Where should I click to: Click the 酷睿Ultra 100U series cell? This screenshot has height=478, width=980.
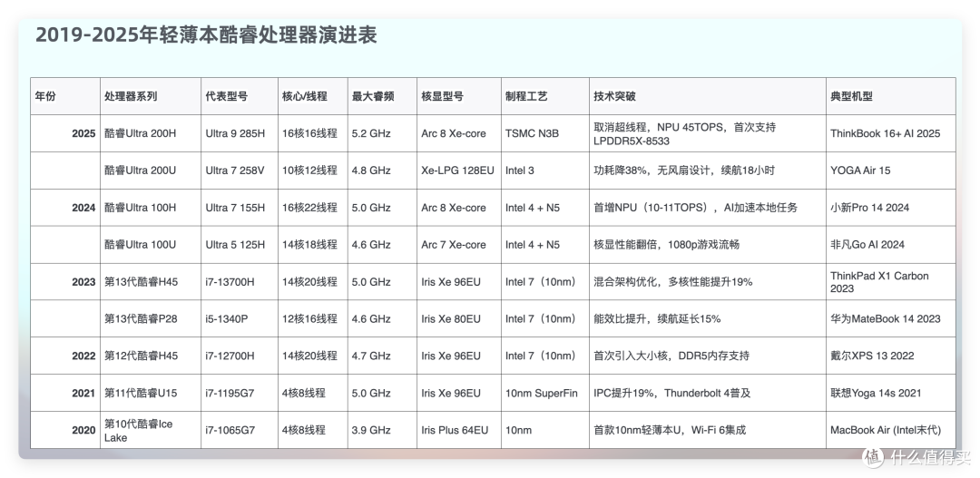(x=151, y=244)
